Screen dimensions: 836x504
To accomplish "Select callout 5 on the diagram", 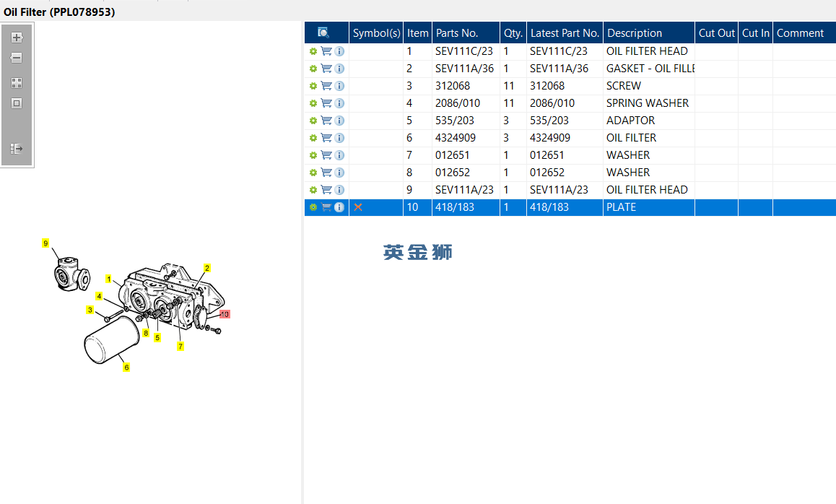I will [x=157, y=338].
